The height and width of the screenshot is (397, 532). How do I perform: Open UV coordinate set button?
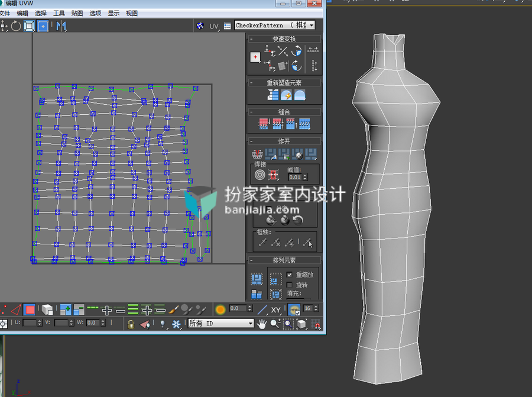click(x=214, y=26)
